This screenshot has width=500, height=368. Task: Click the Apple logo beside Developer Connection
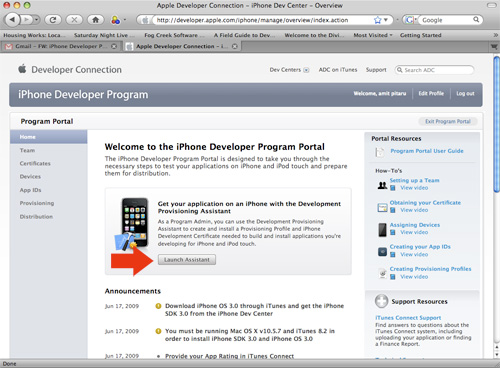(22, 69)
